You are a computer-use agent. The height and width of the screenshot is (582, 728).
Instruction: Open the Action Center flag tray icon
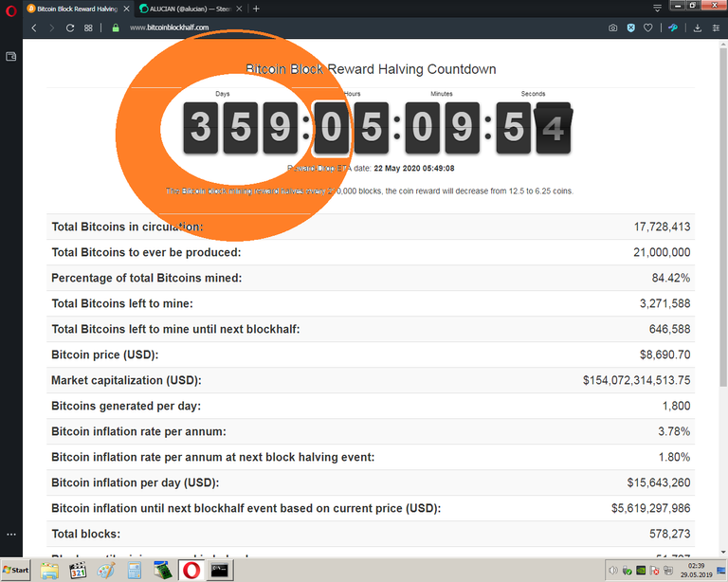[x=655, y=570]
